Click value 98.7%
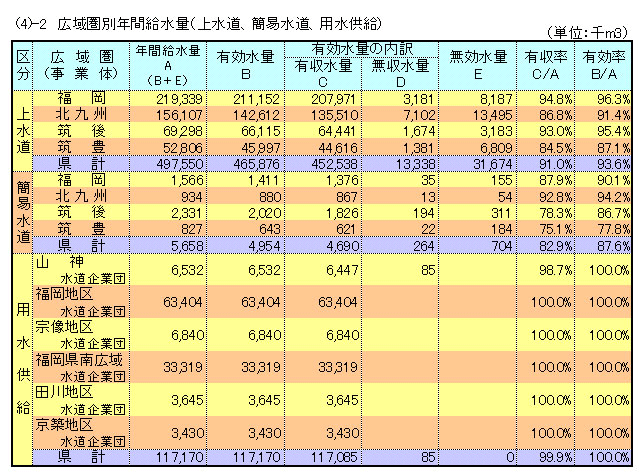Image resolution: width=643 pixels, height=472 pixels. tap(556, 270)
